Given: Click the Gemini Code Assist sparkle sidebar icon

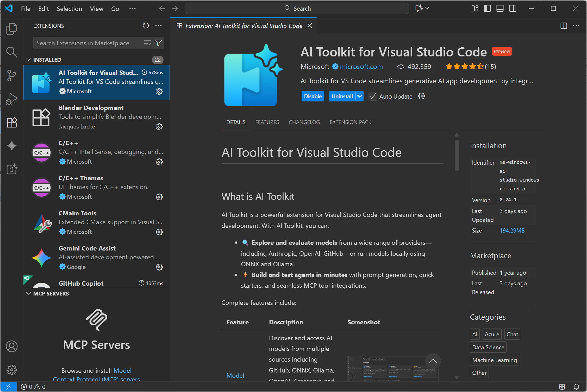Looking at the screenshot, I should click(11, 146).
